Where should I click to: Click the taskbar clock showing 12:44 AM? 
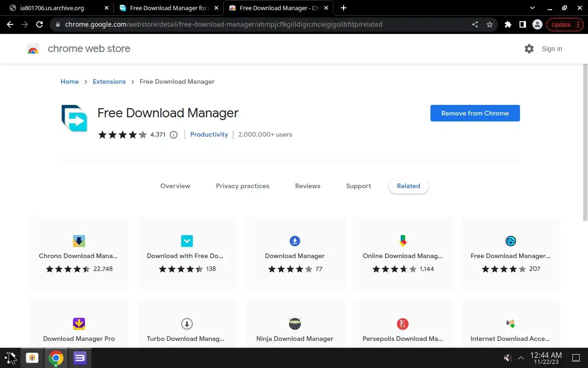click(x=546, y=358)
